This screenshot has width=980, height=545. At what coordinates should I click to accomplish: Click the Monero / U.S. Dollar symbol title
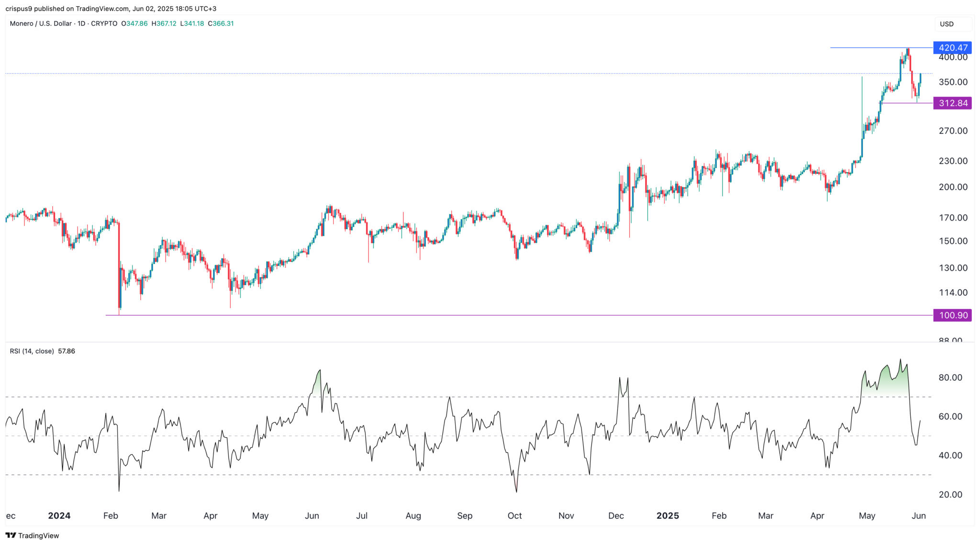pyautogui.click(x=41, y=23)
